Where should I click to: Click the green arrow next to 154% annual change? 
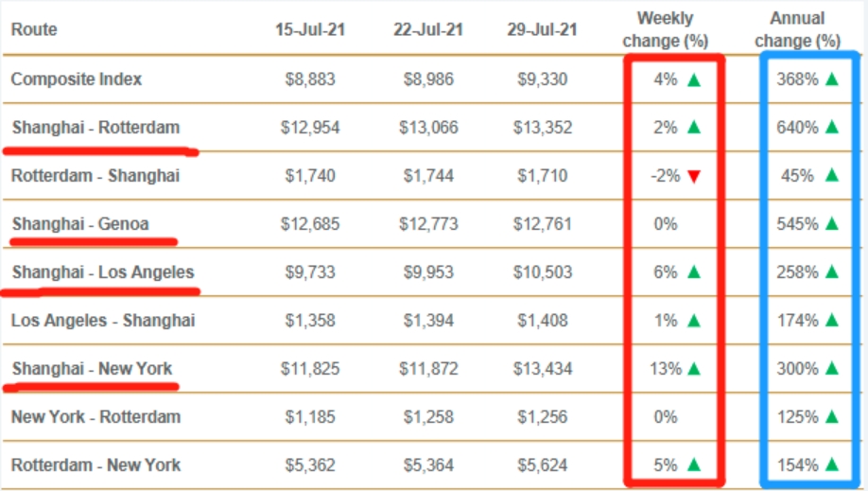pyautogui.click(x=832, y=465)
